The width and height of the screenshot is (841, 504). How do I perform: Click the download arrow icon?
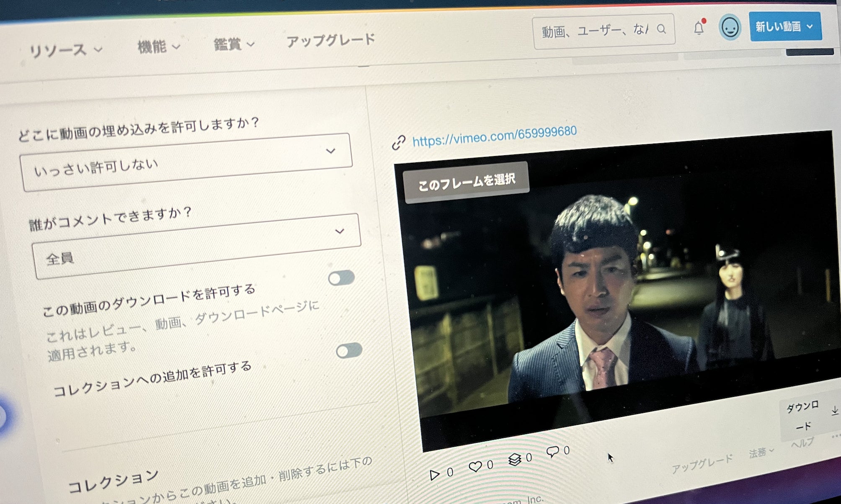pyautogui.click(x=834, y=411)
